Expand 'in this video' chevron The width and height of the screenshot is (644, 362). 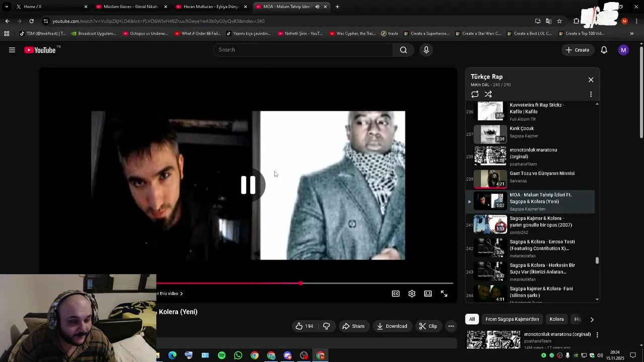pyautogui.click(x=181, y=294)
